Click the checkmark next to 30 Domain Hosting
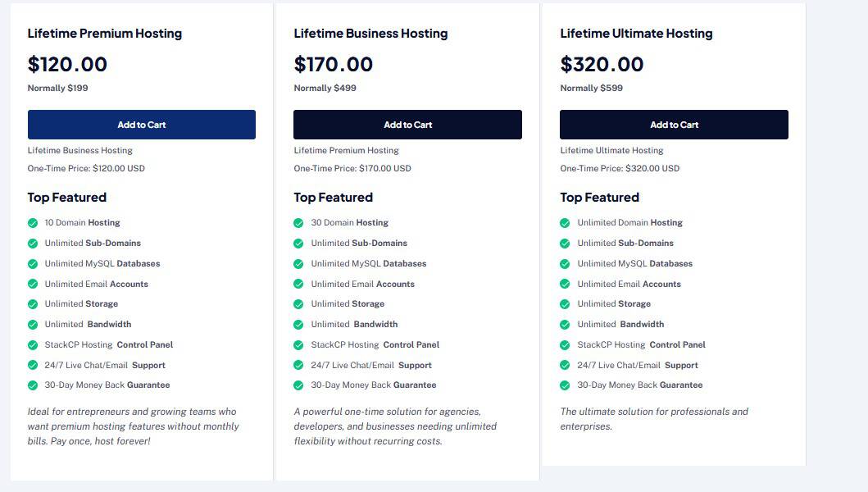Image resolution: width=868 pixels, height=492 pixels. pos(299,222)
